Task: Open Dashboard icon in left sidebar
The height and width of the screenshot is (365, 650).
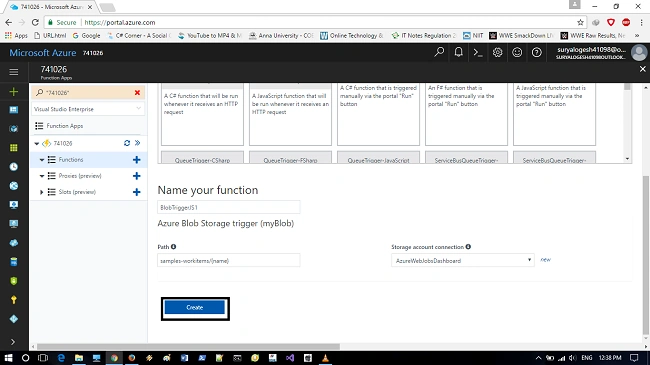Action: point(14,110)
